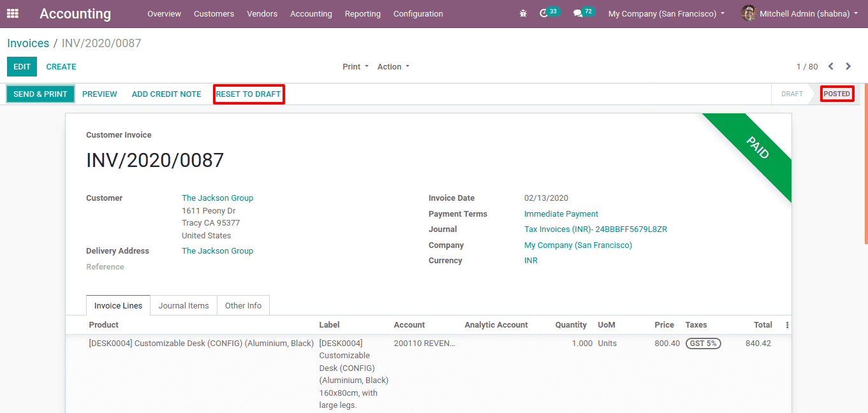Click the debug bug icon
The height and width of the screenshot is (413, 868).
pyautogui.click(x=523, y=13)
